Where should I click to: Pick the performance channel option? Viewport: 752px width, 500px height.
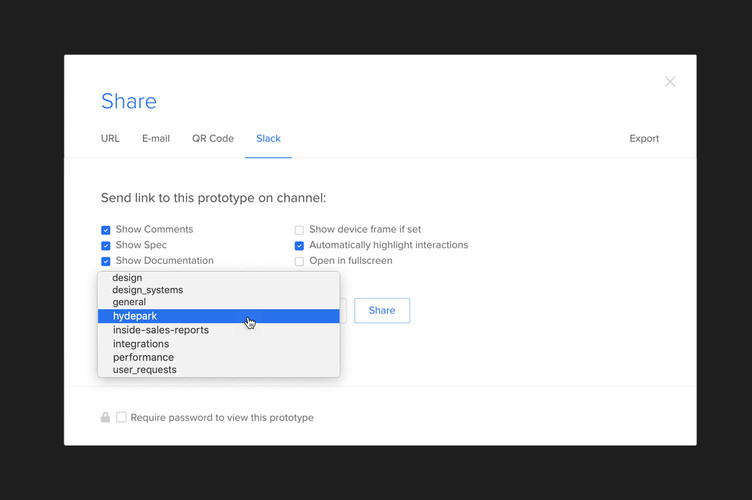(219, 357)
